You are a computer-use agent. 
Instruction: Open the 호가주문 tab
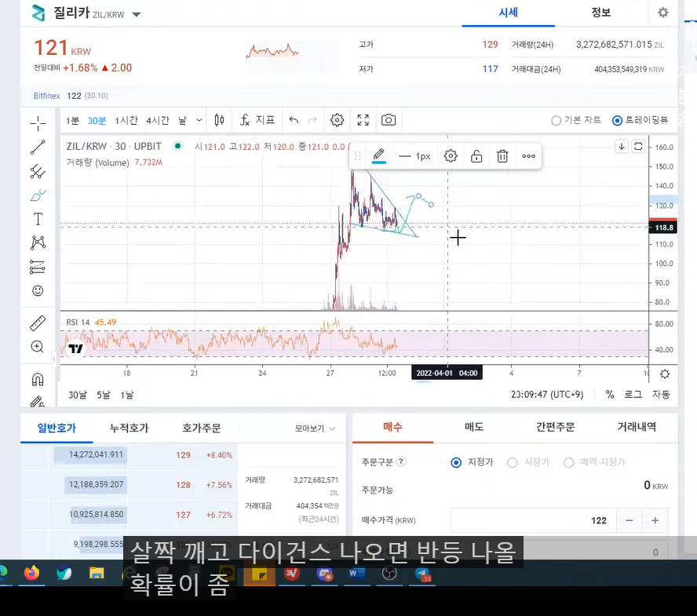click(202, 428)
